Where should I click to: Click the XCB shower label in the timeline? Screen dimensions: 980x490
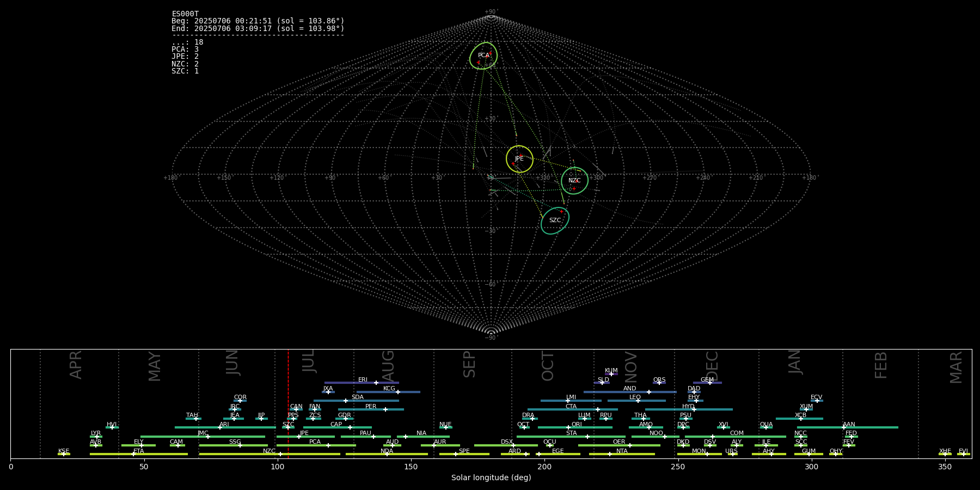coord(800,415)
